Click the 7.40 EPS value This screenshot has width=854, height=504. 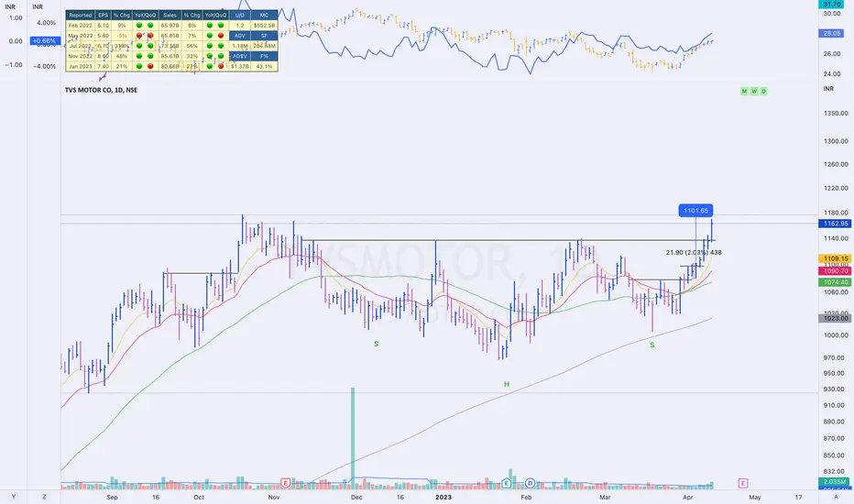click(103, 67)
